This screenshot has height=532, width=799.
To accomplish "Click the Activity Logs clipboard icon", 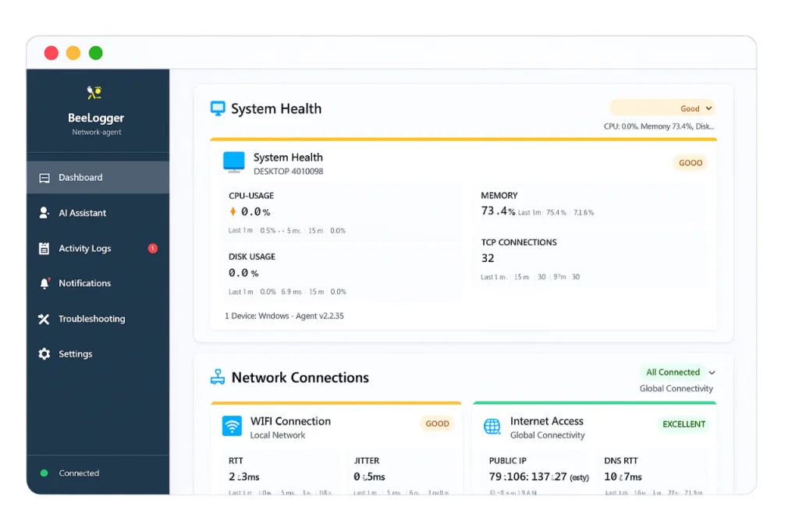I will (x=44, y=249).
